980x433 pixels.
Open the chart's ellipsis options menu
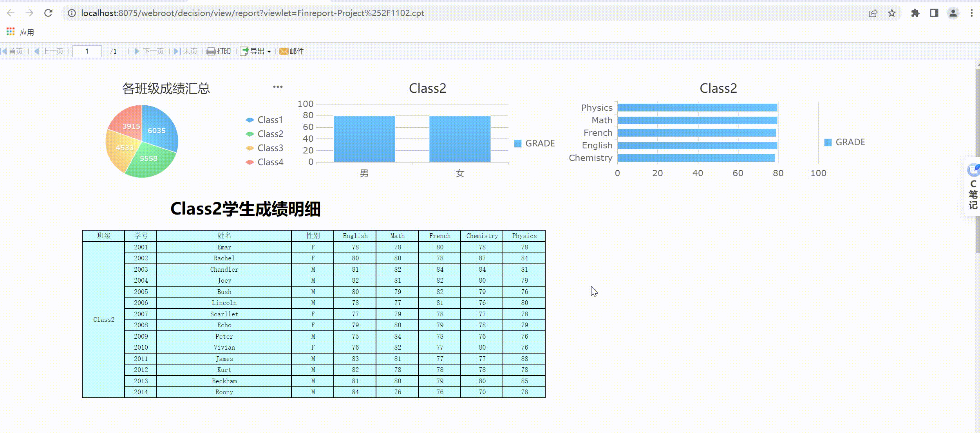point(277,87)
